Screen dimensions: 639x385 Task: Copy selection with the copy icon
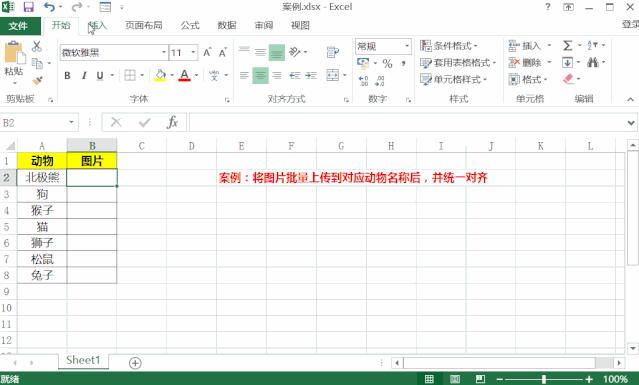pyautogui.click(x=37, y=63)
